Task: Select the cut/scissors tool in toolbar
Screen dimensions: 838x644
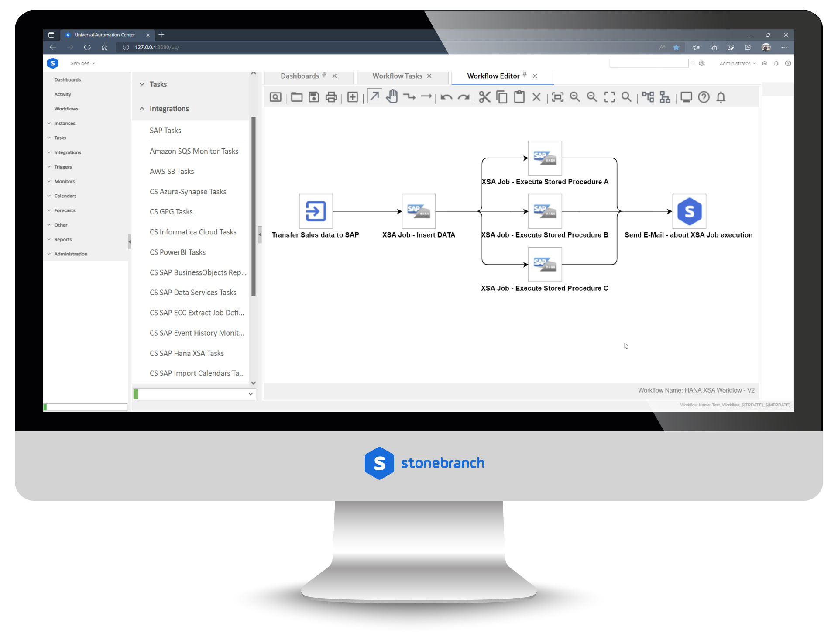Action: pyautogui.click(x=485, y=97)
